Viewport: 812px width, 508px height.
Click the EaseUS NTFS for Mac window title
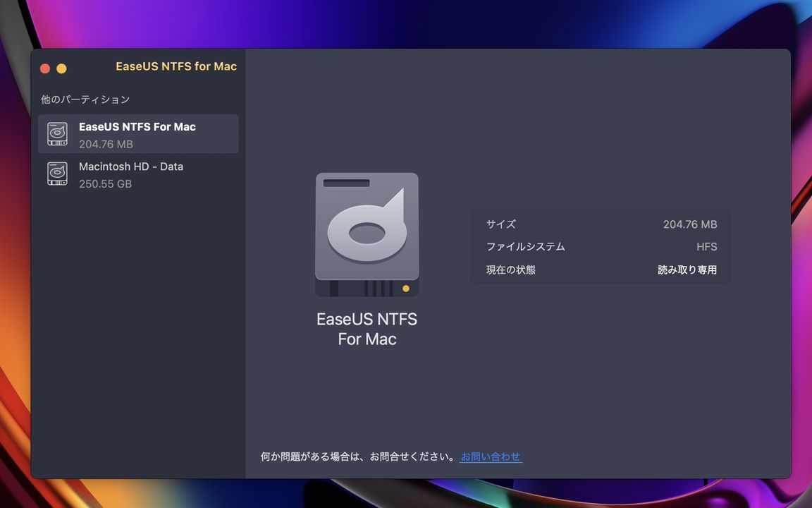point(176,66)
